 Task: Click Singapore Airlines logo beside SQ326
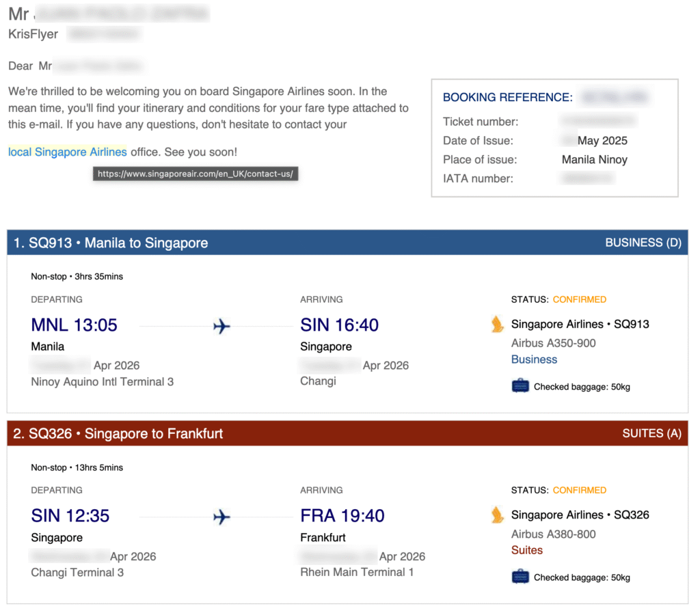click(x=497, y=515)
